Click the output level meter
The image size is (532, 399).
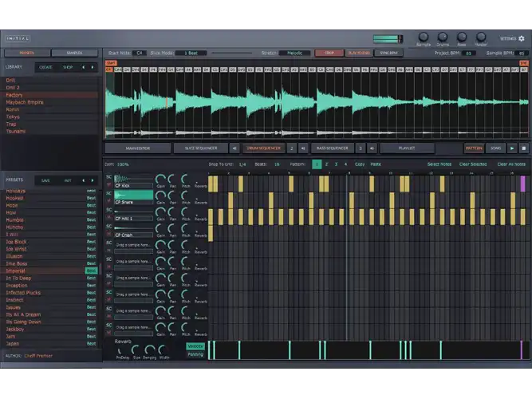pos(388,39)
